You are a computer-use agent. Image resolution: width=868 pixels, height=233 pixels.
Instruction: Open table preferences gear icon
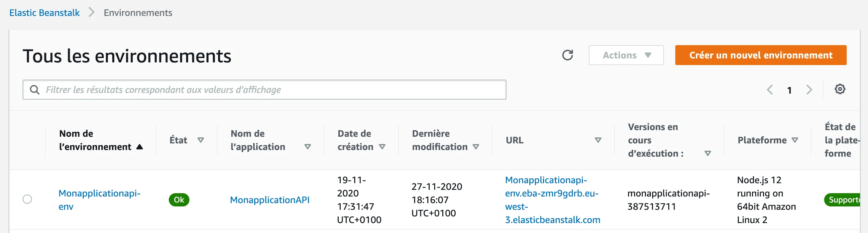pyautogui.click(x=840, y=89)
